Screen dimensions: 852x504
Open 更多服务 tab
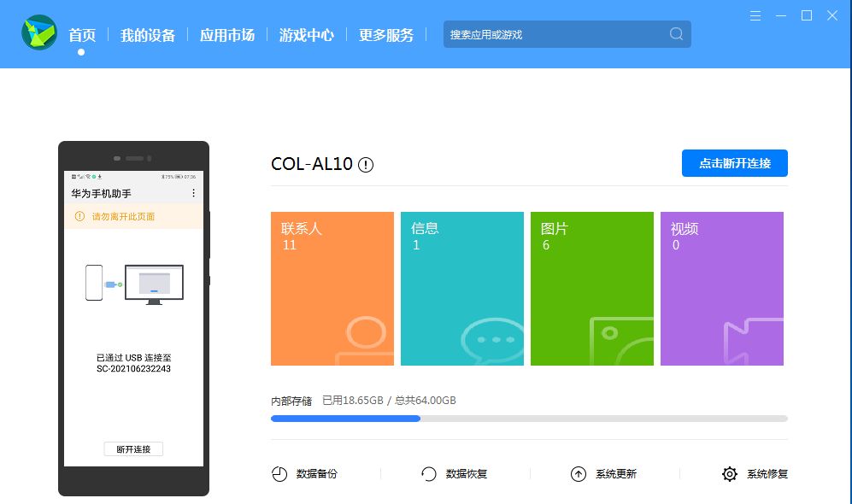(385, 35)
